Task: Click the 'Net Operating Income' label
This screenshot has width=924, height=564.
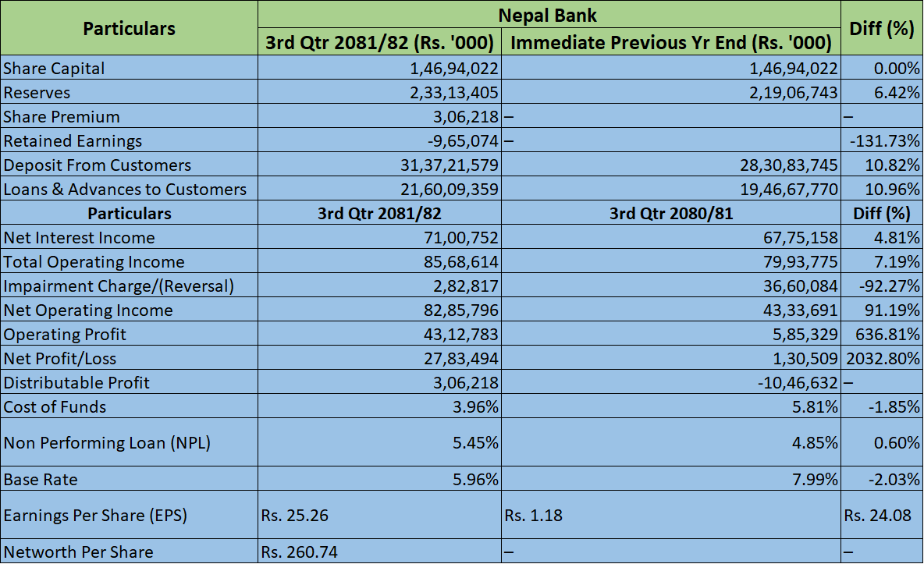Action: tap(88, 310)
